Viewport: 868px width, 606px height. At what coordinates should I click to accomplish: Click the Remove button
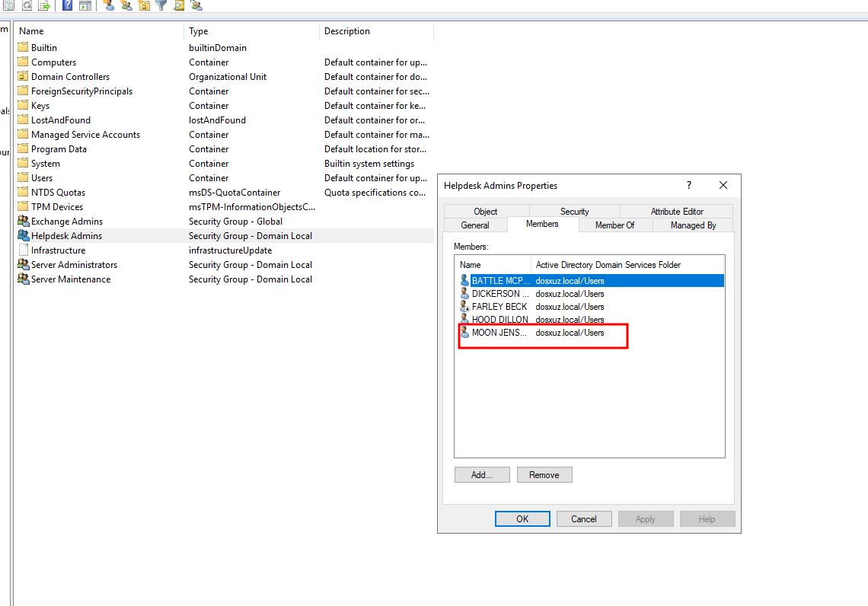(x=544, y=475)
